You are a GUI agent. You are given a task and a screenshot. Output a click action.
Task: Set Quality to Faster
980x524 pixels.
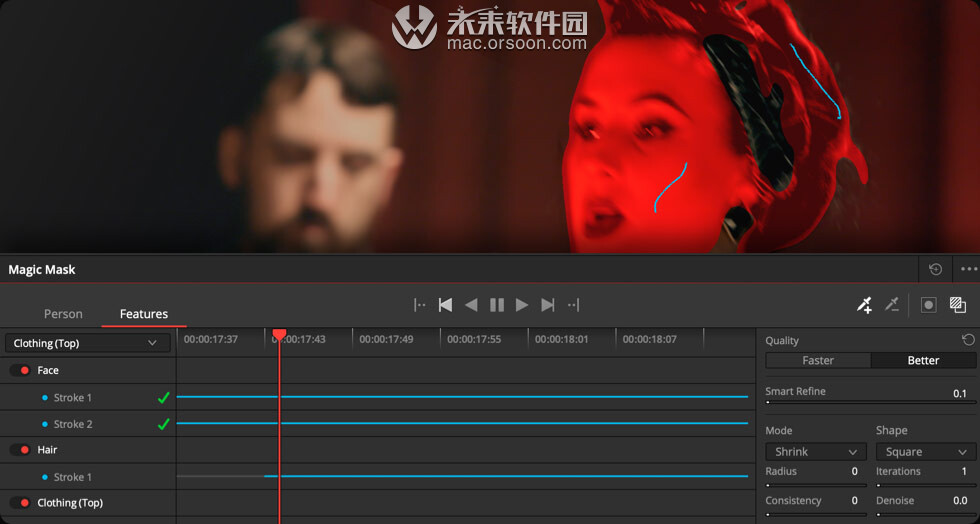818,361
